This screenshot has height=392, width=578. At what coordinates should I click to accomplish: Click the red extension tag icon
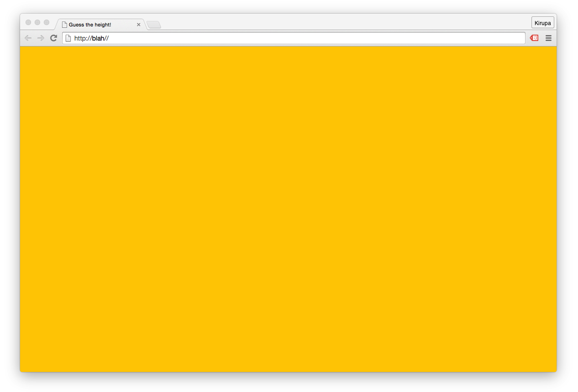pos(534,38)
